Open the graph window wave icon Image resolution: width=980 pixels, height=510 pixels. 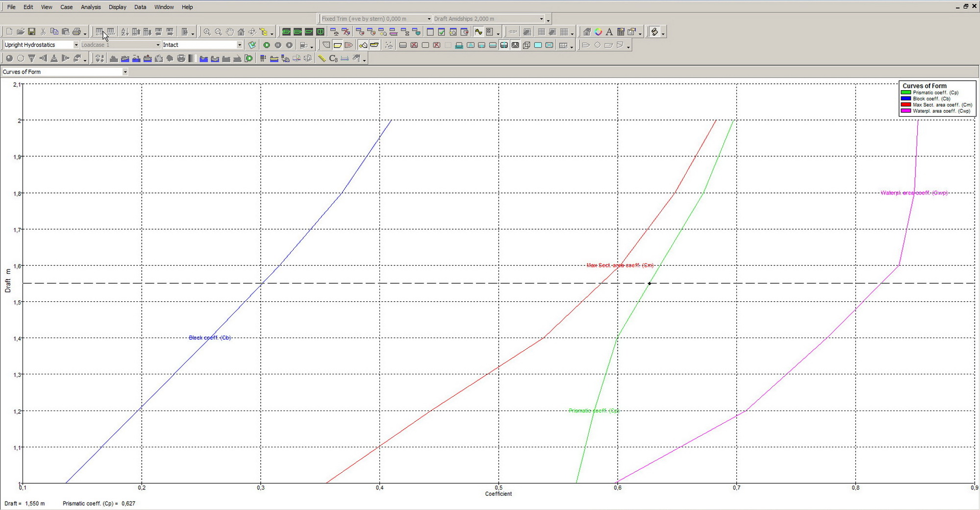pos(478,32)
